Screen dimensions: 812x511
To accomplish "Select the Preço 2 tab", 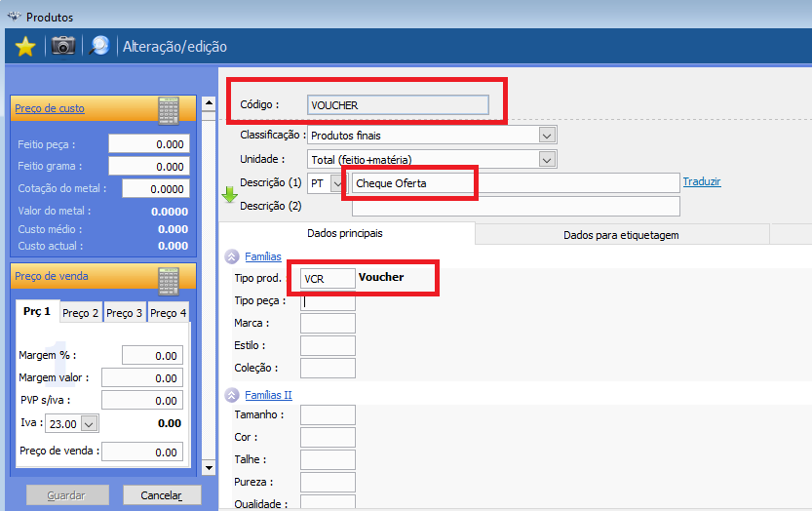I will pyautogui.click(x=80, y=313).
